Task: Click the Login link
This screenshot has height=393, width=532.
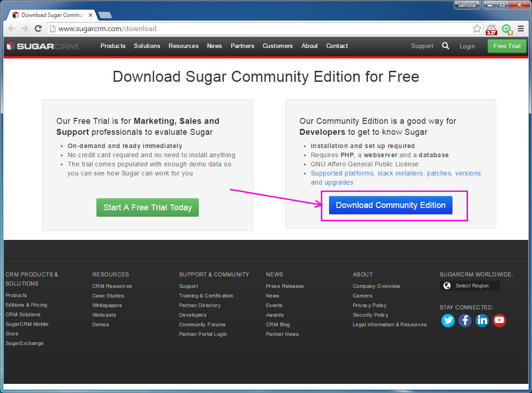Action: click(467, 46)
